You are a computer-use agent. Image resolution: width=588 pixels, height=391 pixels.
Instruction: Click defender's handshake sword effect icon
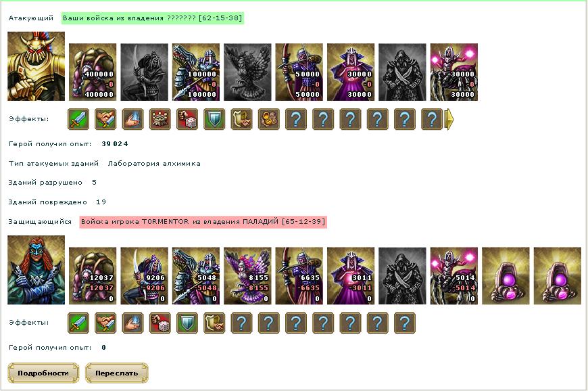(x=105, y=323)
